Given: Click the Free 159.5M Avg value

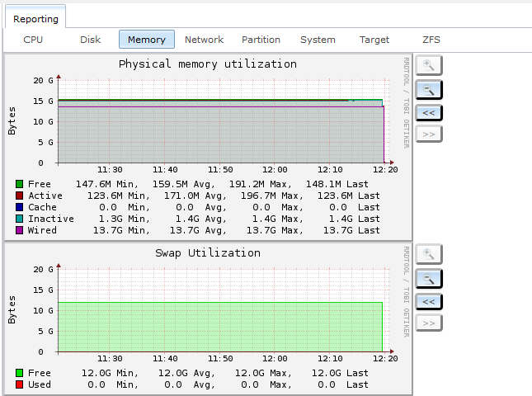Looking at the screenshot, I should point(184,184).
